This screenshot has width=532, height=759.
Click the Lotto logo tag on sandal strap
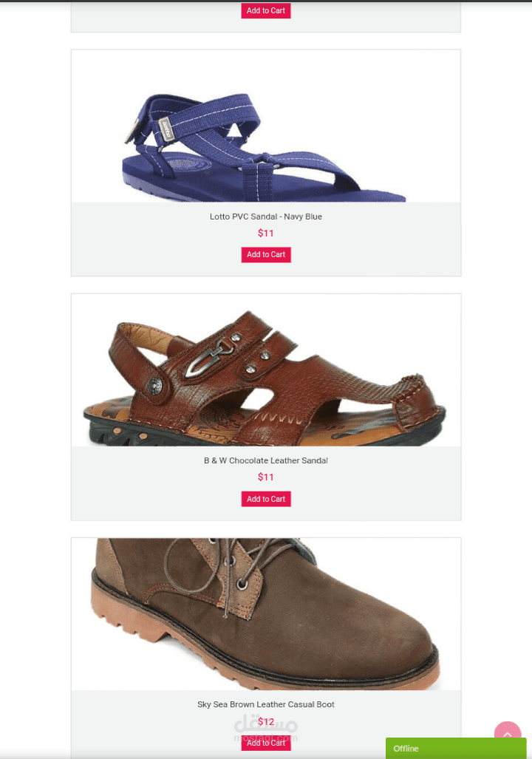[x=166, y=129]
